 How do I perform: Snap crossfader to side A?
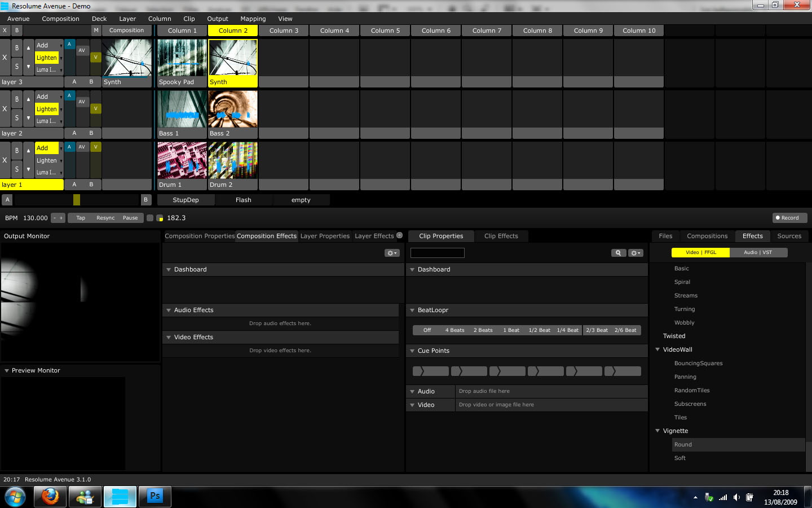[7, 200]
